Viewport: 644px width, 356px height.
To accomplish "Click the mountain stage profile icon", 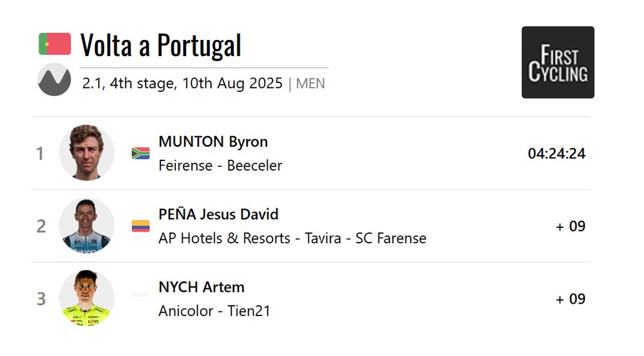I will pyautogui.click(x=54, y=80).
